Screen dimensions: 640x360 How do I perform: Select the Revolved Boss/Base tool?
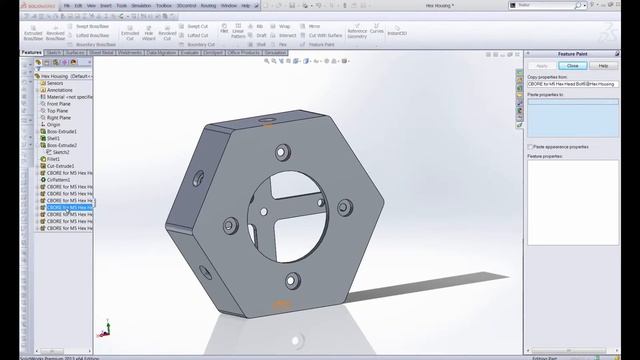click(x=55, y=33)
